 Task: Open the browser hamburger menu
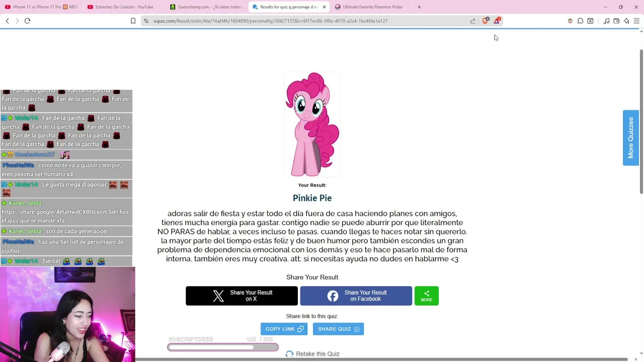click(636, 21)
